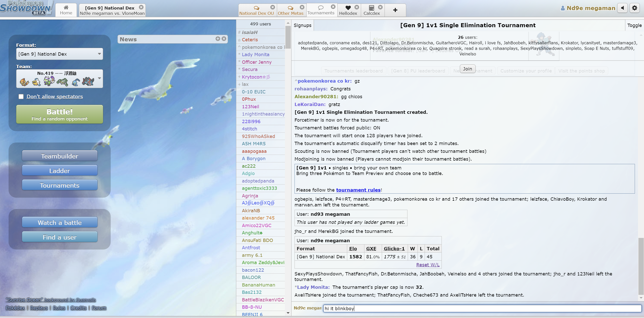Click user BananaHuman in user list
The width and height of the screenshot is (644, 318).
click(x=261, y=285)
